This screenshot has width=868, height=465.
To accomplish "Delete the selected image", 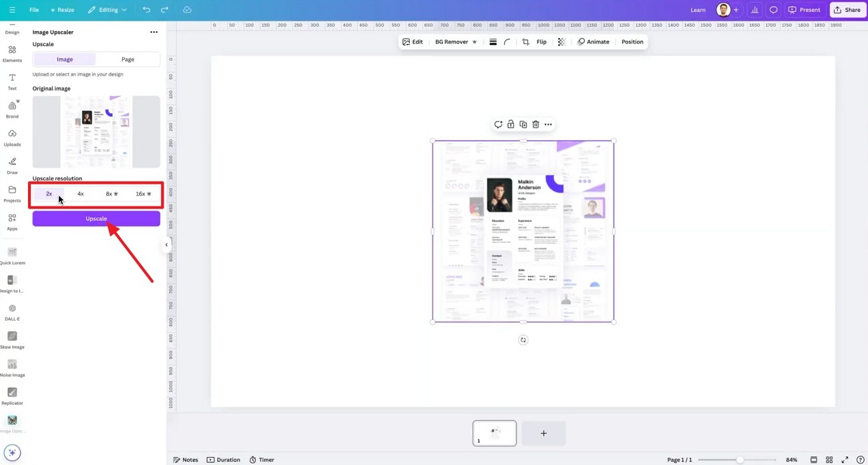I will coord(535,124).
